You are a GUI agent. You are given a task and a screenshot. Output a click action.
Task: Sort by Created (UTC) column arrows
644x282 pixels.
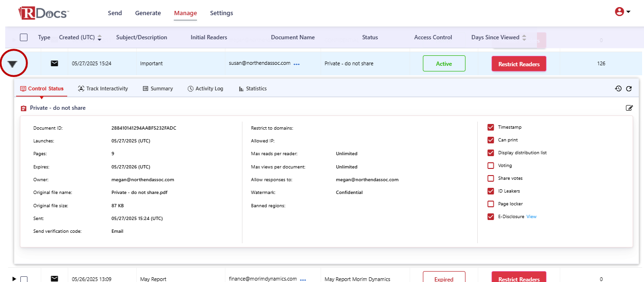pos(99,38)
